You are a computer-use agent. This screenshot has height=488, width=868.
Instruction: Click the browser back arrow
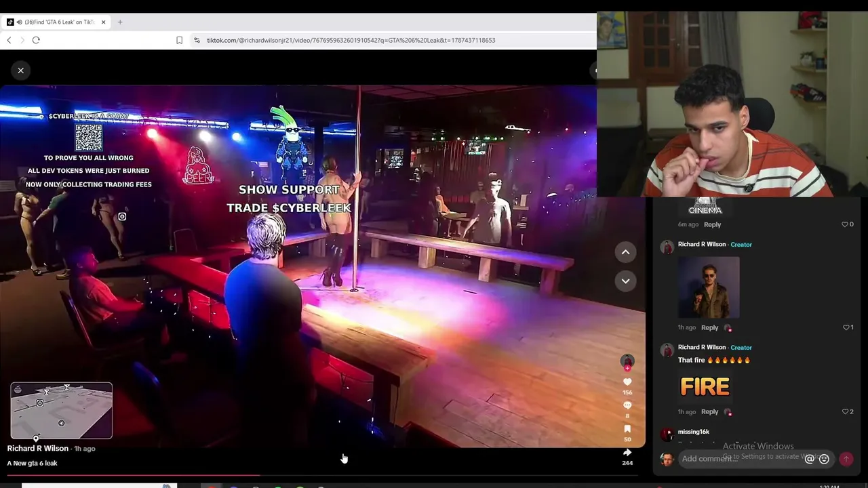tap(9, 40)
